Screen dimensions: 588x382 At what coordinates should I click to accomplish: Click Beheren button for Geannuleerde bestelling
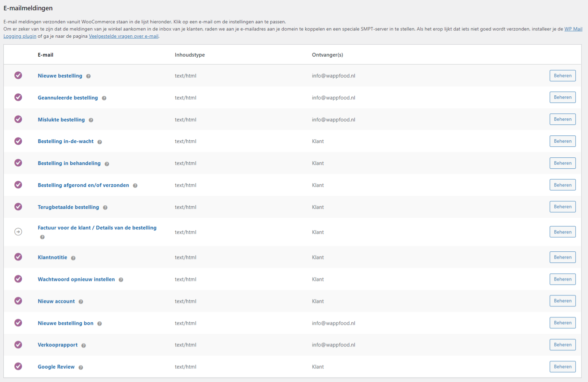click(x=563, y=97)
